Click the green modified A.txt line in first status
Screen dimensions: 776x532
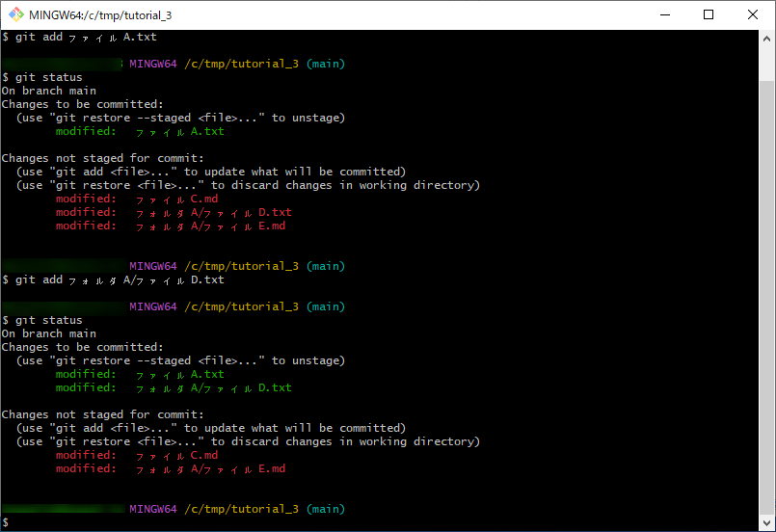[140, 132]
